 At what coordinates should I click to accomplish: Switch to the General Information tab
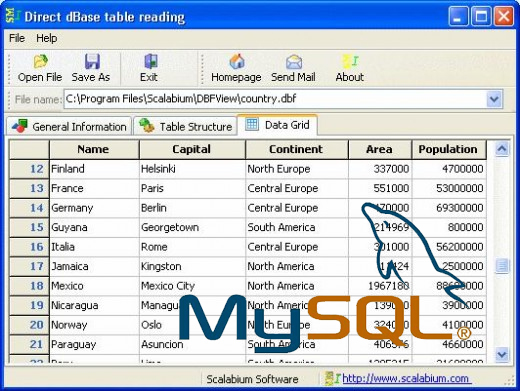point(69,126)
